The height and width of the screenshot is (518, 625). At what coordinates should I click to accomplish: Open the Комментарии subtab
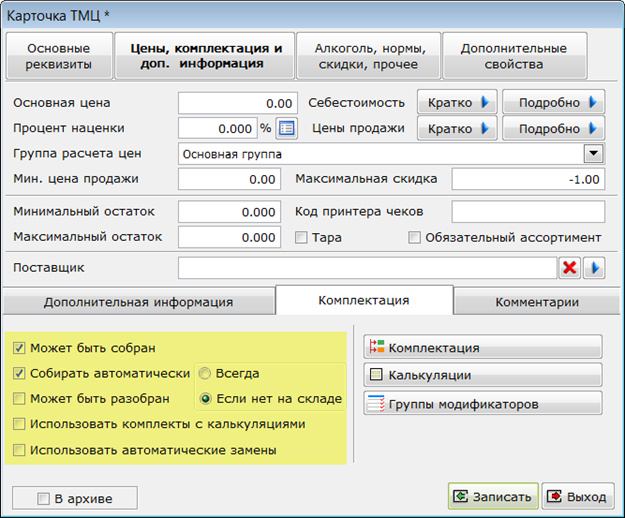pos(537,302)
